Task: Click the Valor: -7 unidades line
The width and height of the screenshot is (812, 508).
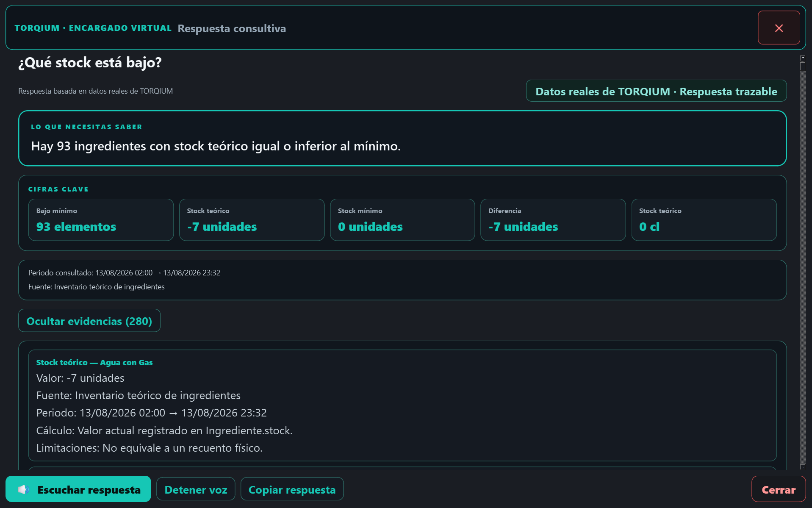Action: pos(80,378)
